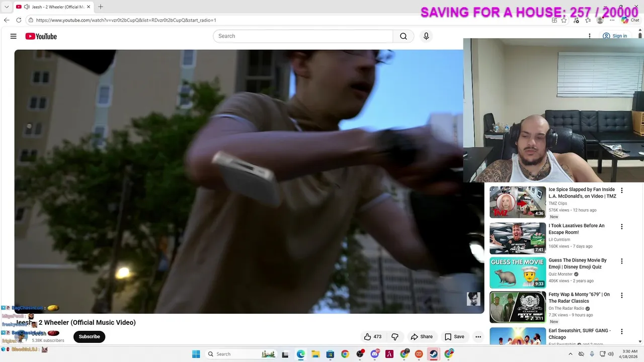This screenshot has width=644, height=362.
Task: Dislike the 2 Wheeler video
Action: pyautogui.click(x=395, y=337)
